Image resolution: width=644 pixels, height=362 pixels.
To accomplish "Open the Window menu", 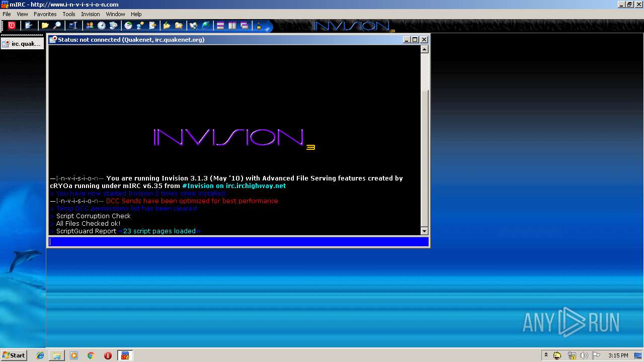I will 116,14.
